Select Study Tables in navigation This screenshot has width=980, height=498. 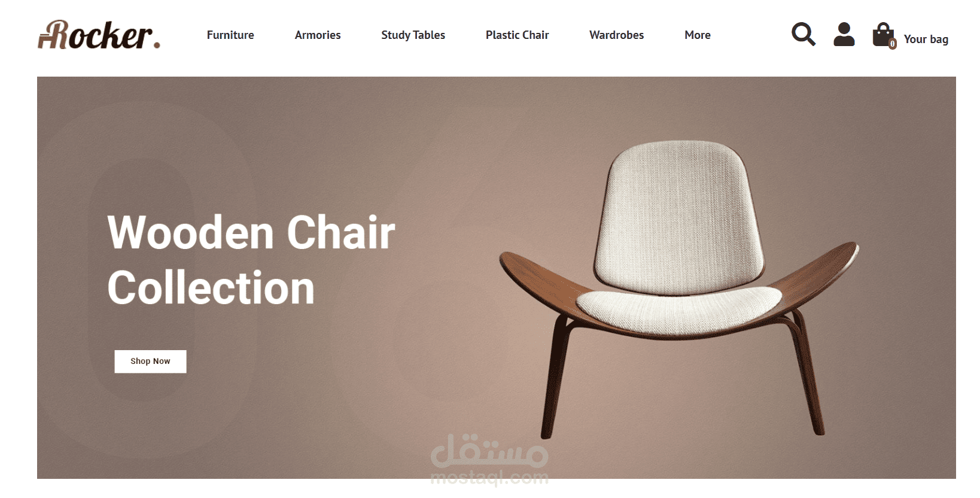click(413, 35)
